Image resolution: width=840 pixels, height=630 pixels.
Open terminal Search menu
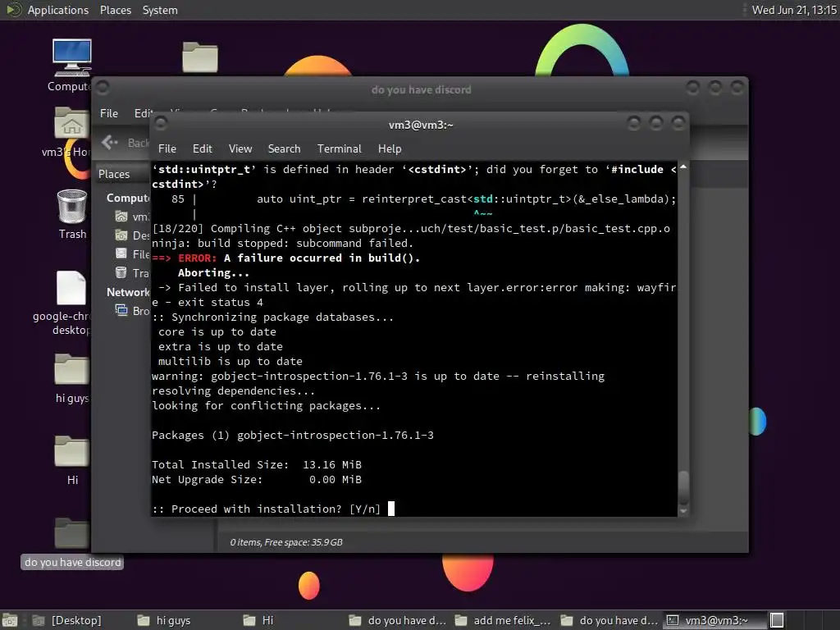(x=284, y=149)
